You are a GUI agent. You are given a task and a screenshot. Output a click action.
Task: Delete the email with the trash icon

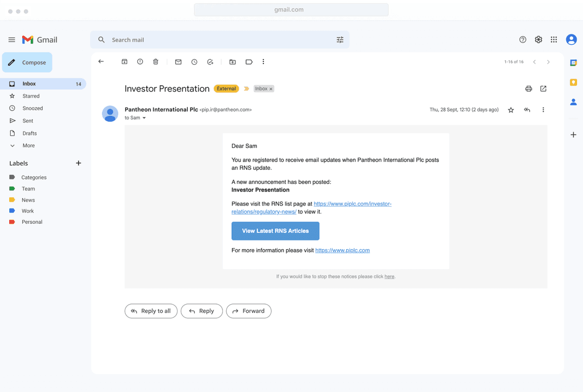point(155,62)
